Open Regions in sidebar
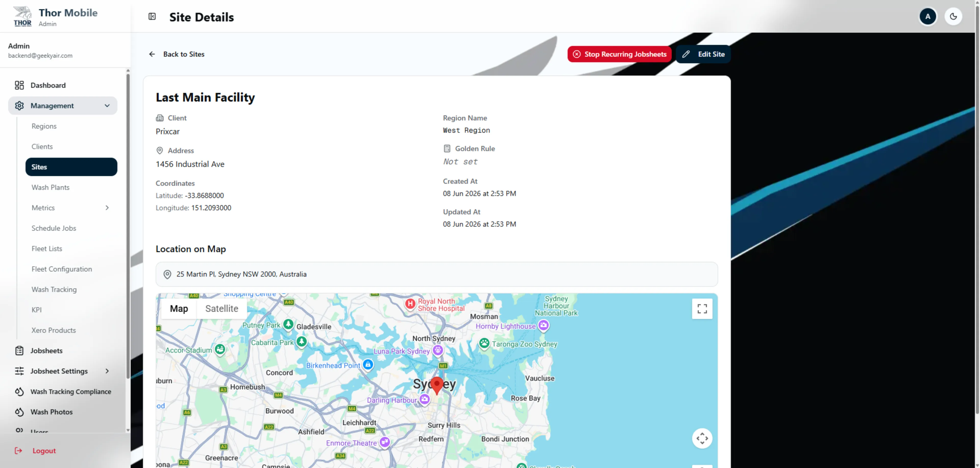980x468 pixels. point(44,126)
